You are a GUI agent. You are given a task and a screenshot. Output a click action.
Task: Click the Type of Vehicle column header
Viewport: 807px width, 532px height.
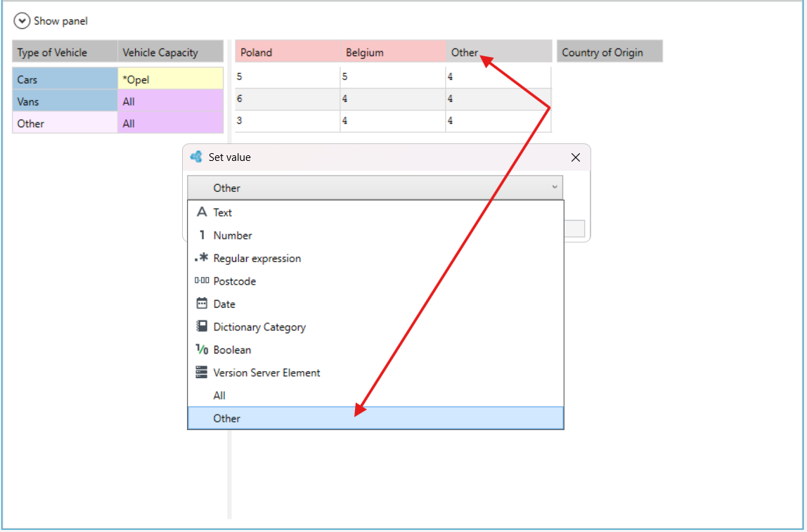point(65,52)
